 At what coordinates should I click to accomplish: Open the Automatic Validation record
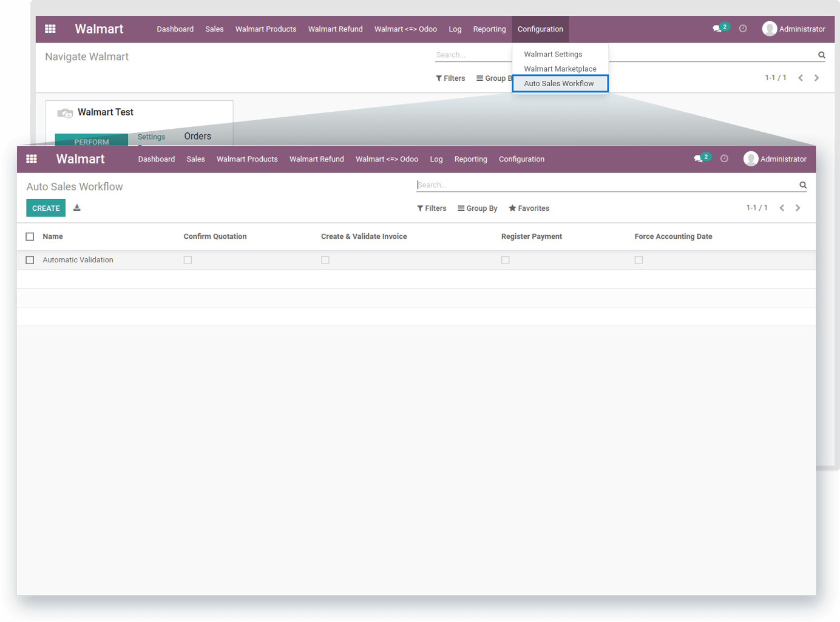(x=78, y=260)
